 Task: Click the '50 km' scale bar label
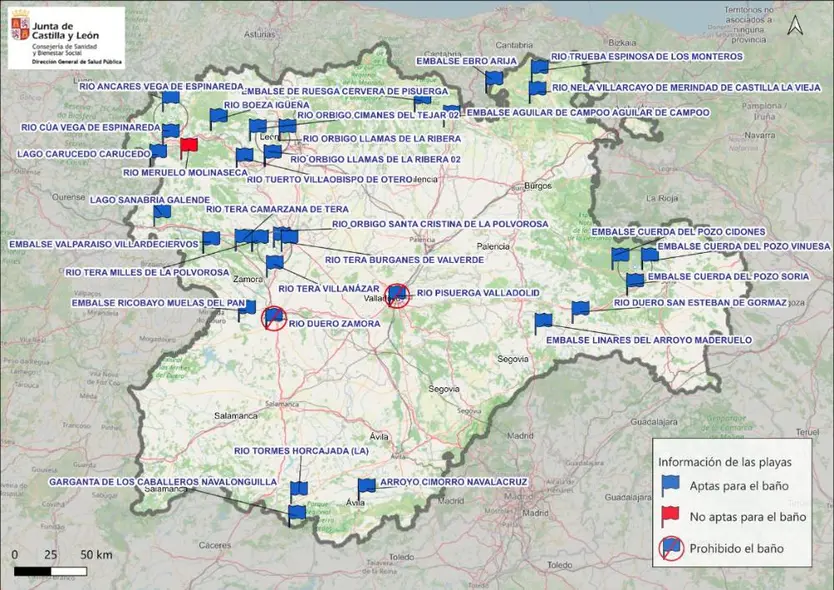click(96, 555)
